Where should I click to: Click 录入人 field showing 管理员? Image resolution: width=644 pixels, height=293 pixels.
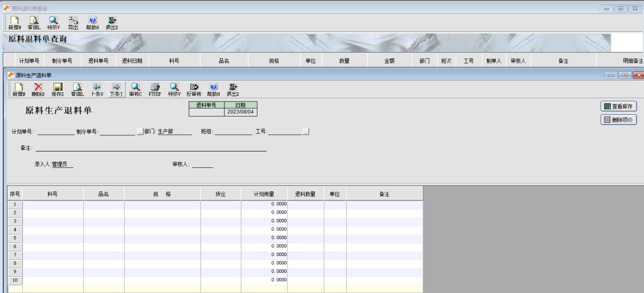[x=62, y=164]
